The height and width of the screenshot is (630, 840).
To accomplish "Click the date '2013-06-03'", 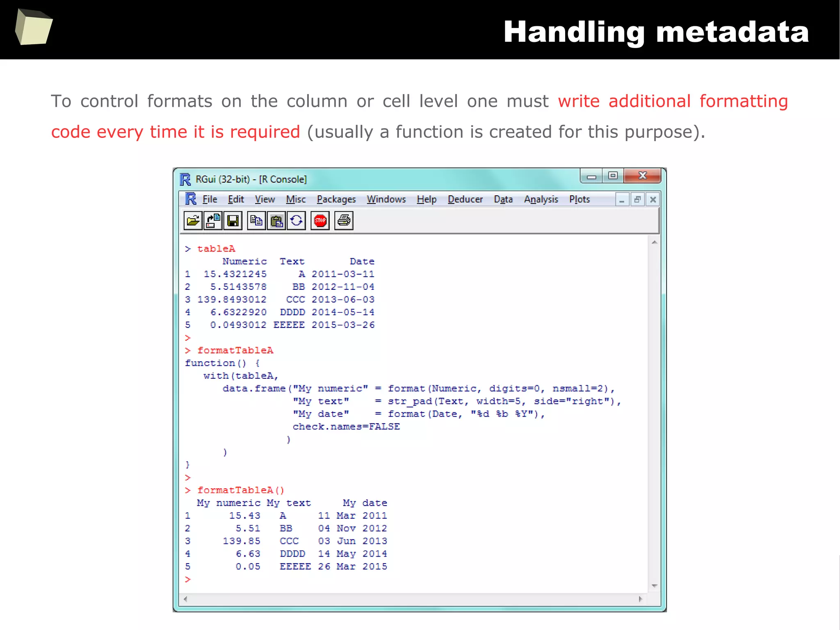I will [x=343, y=300].
